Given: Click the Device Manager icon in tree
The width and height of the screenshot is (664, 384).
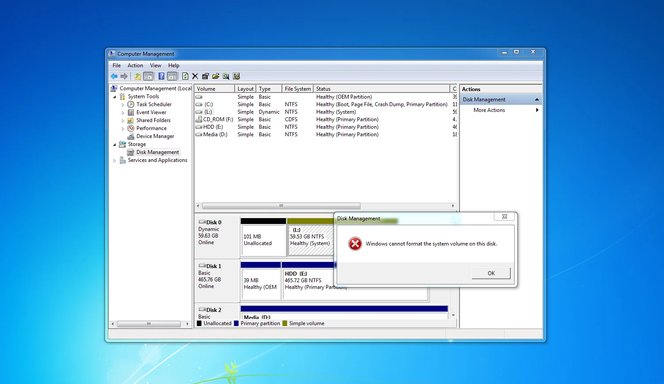Looking at the screenshot, I should coord(131,136).
